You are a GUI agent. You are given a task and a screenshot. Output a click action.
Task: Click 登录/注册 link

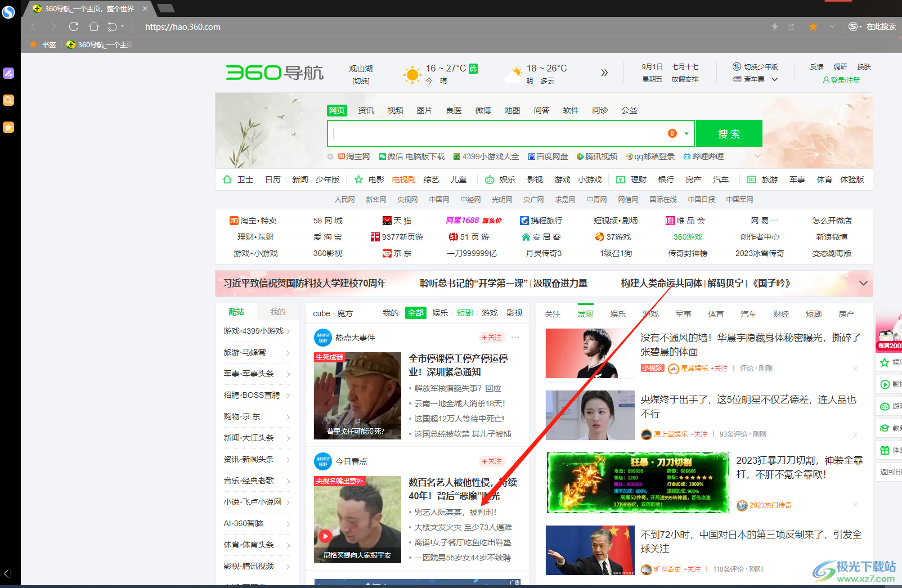pos(842,80)
